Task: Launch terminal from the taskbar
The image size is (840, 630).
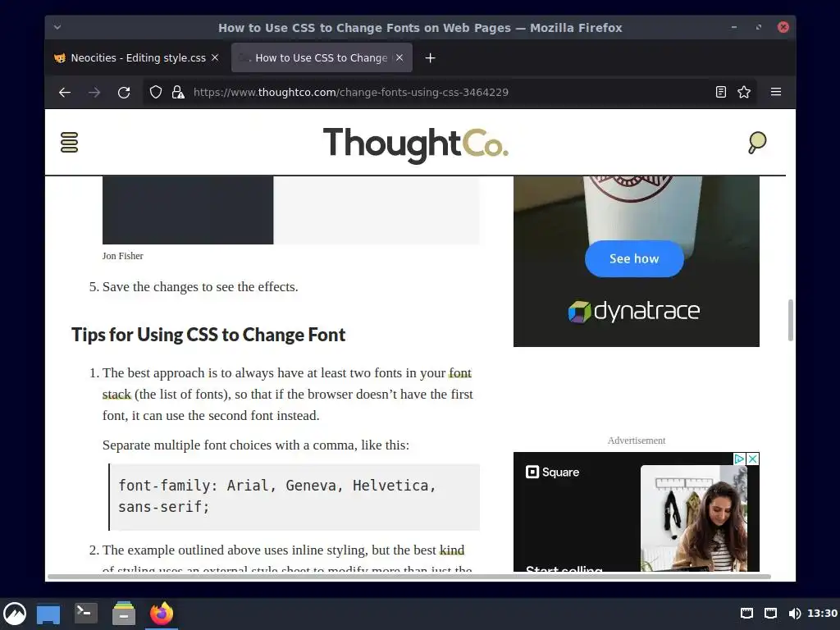Action: [85, 613]
